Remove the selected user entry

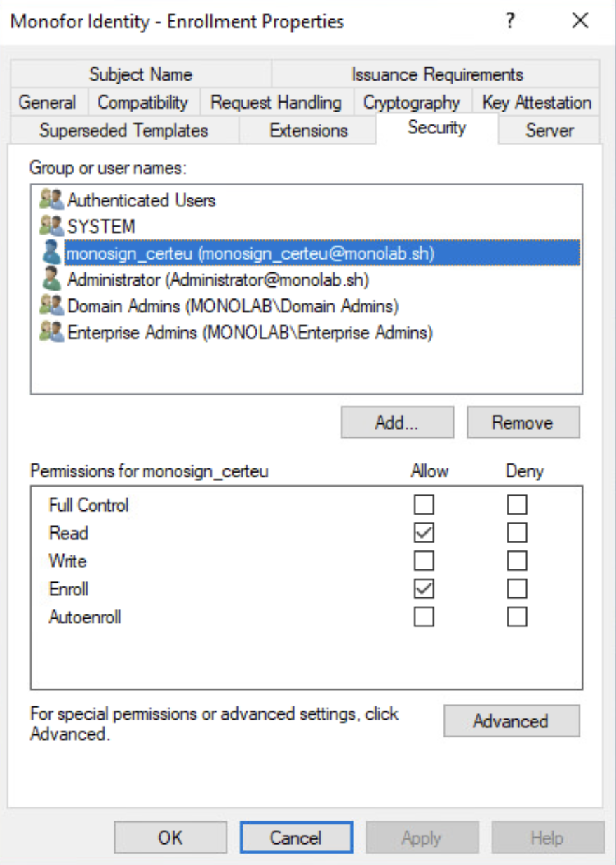[x=523, y=423]
